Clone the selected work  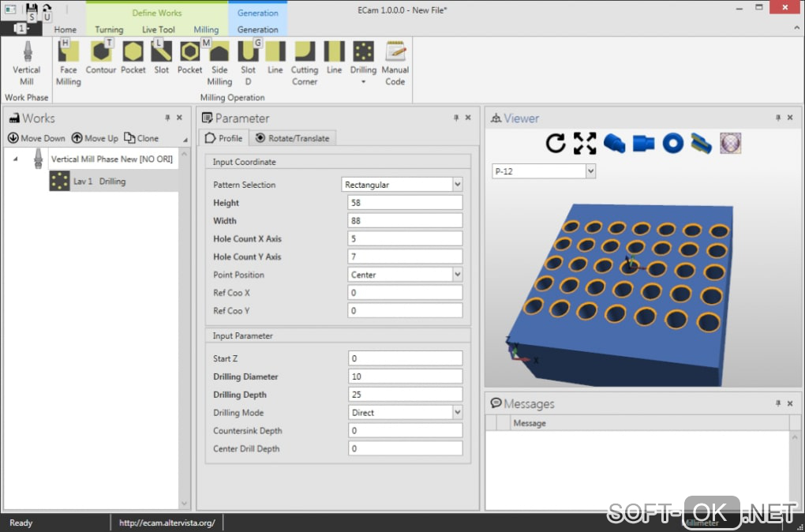pos(141,138)
